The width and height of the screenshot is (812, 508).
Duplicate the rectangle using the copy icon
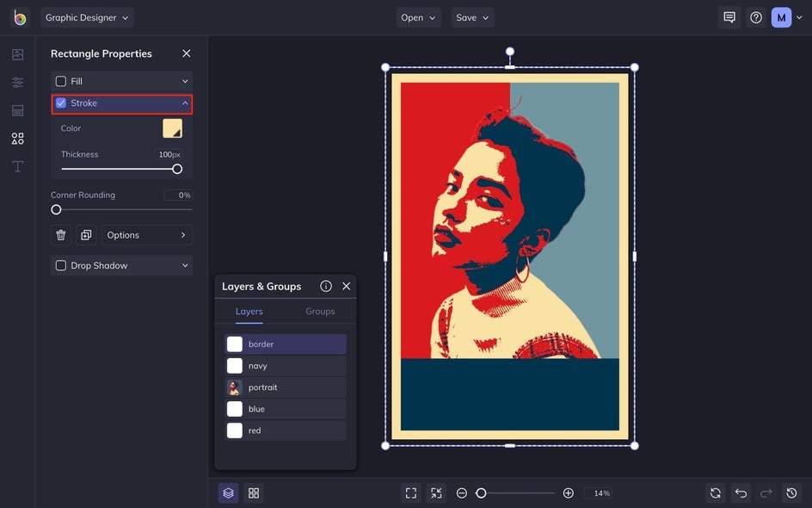86,235
